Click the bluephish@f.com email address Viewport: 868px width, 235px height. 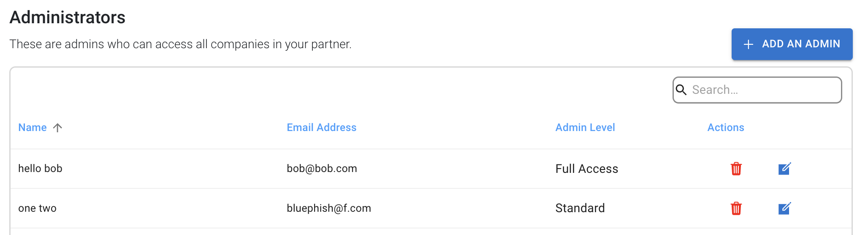point(328,208)
